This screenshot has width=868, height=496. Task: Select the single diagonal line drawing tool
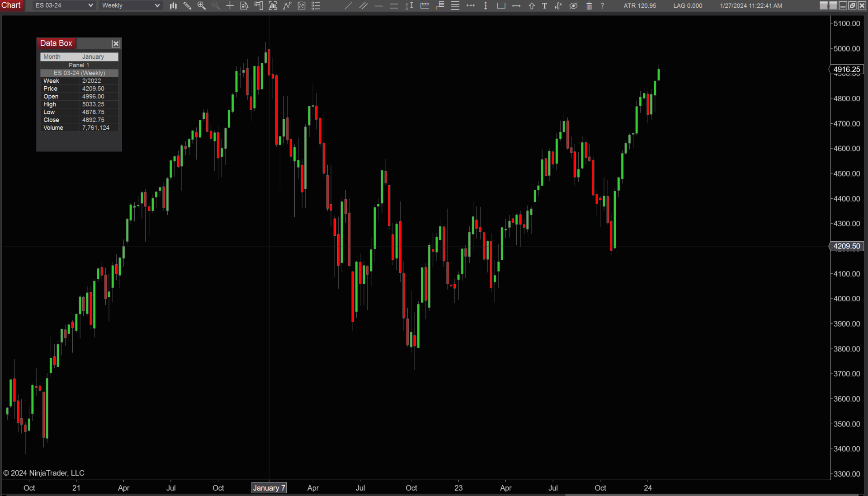[348, 6]
